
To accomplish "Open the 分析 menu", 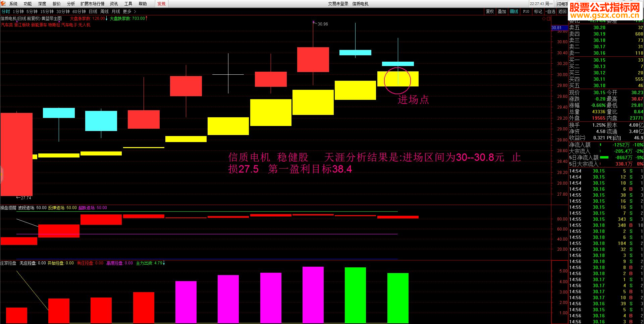I will 71,4.
